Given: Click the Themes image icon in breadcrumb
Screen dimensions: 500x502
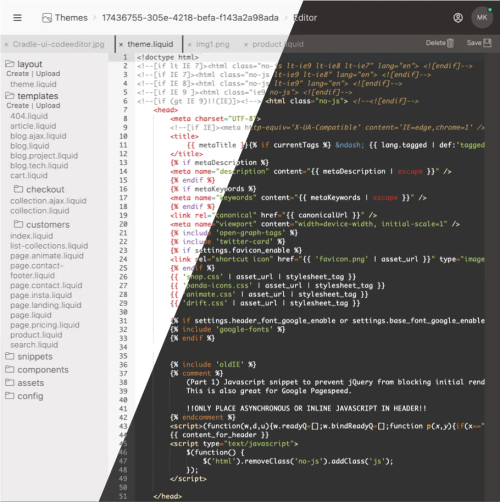Looking at the screenshot, I should tap(47, 18).
